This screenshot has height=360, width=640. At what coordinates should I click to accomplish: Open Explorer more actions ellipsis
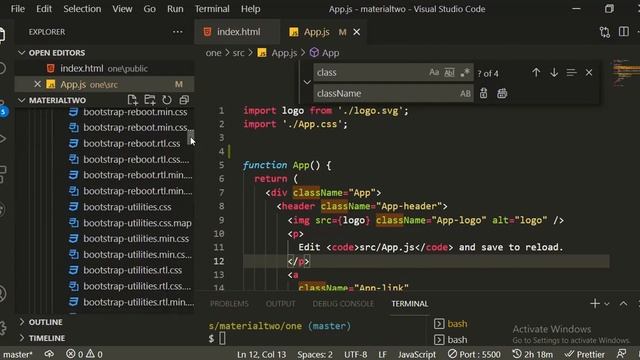(178, 32)
